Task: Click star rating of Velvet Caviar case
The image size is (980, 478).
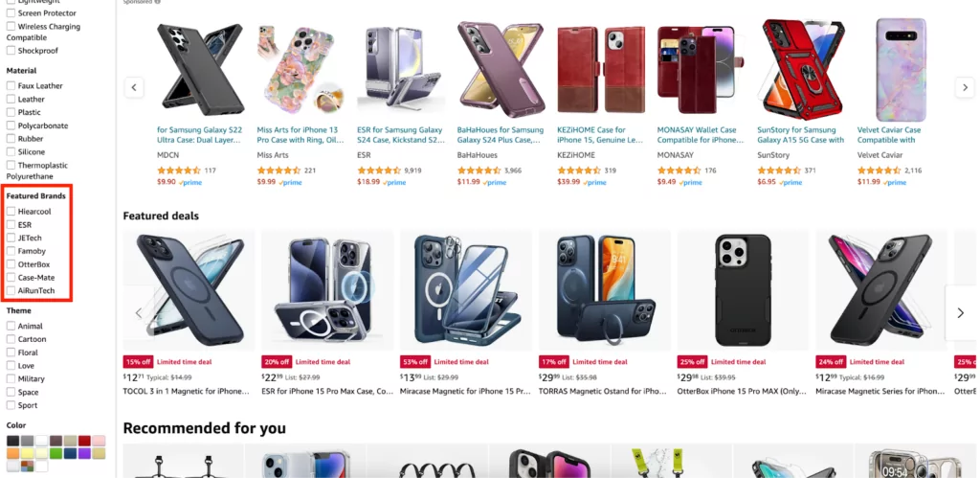Action: click(x=879, y=171)
